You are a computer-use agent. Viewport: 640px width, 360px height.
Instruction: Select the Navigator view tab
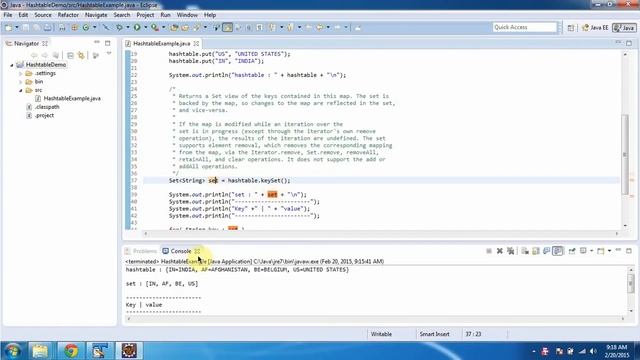point(26,43)
